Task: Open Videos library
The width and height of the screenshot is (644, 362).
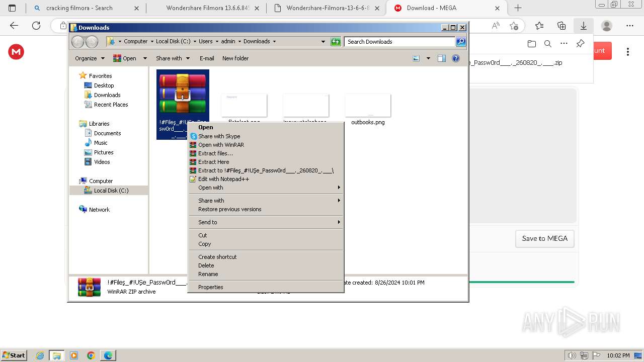Action: click(102, 162)
